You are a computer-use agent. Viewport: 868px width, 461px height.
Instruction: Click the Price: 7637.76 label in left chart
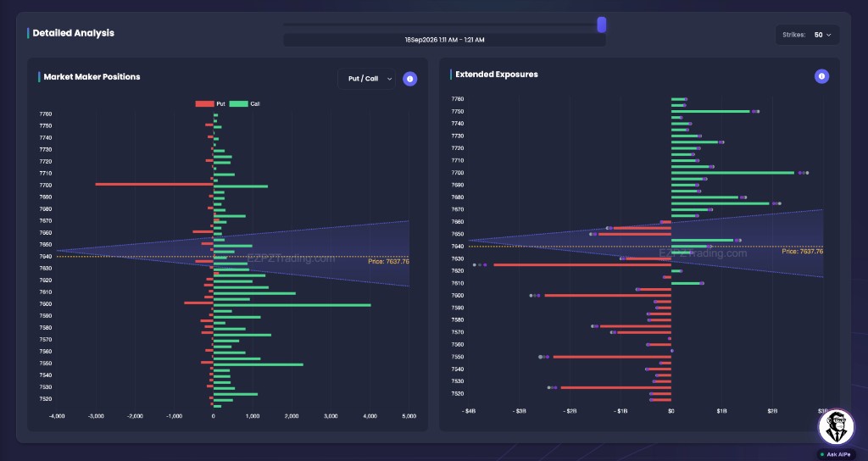(388, 261)
